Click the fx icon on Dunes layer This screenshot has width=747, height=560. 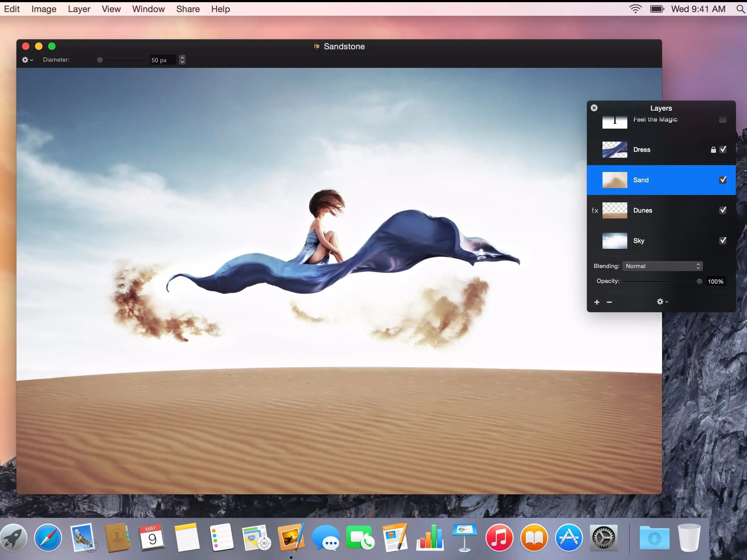pyautogui.click(x=595, y=210)
